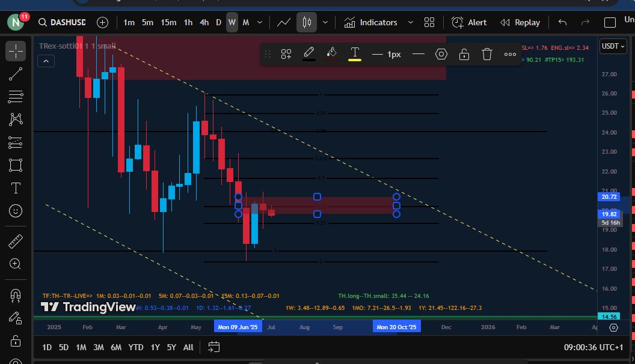Image resolution: width=635 pixels, height=364 pixels.
Task: Select the 1m timeframe
Action: pos(129,22)
